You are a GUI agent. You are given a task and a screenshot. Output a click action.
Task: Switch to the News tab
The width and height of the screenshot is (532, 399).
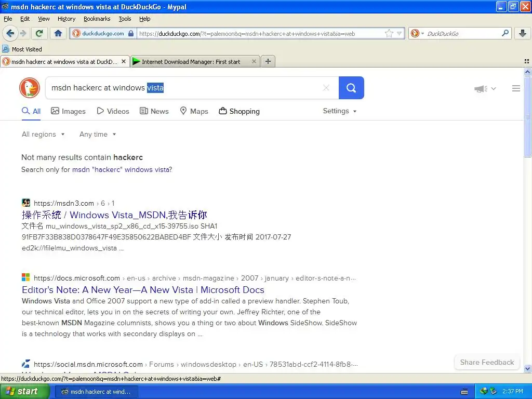click(x=154, y=111)
